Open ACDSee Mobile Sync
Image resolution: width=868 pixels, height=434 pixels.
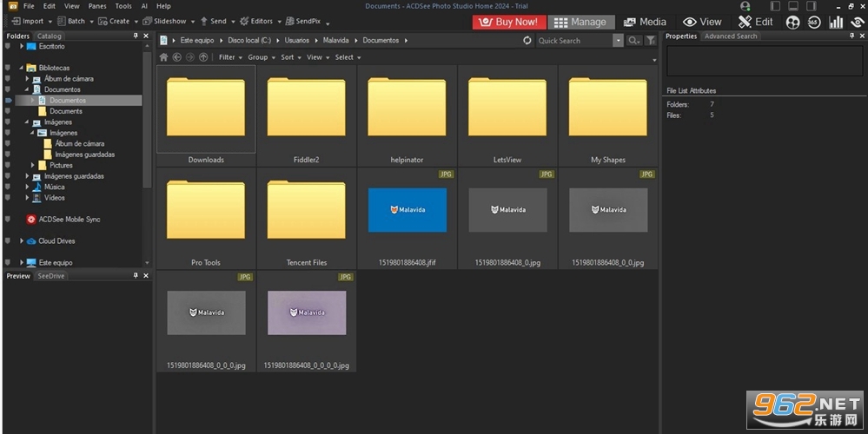pos(63,220)
